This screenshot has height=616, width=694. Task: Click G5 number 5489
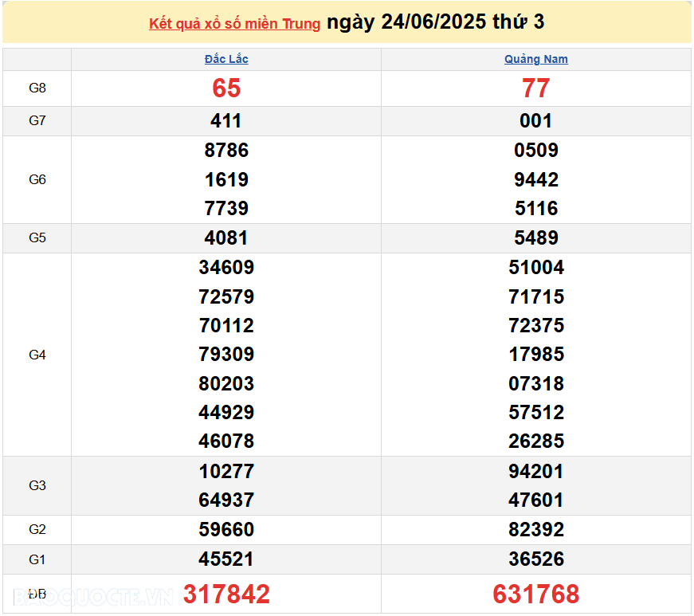point(536,238)
